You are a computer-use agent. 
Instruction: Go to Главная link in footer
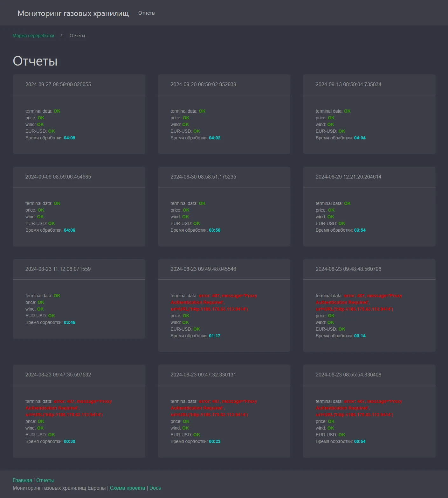point(22,480)
